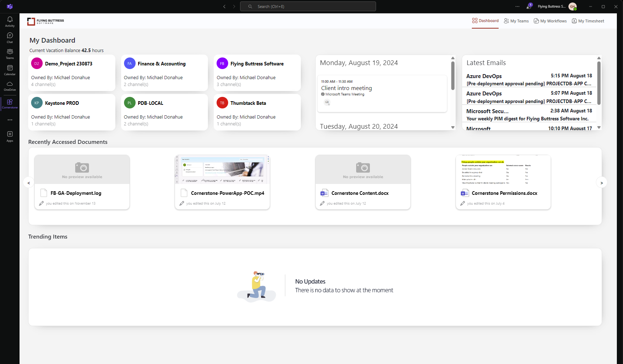623x364 pixels.
Task: Click the Search box in title bar
Action: 308,7
